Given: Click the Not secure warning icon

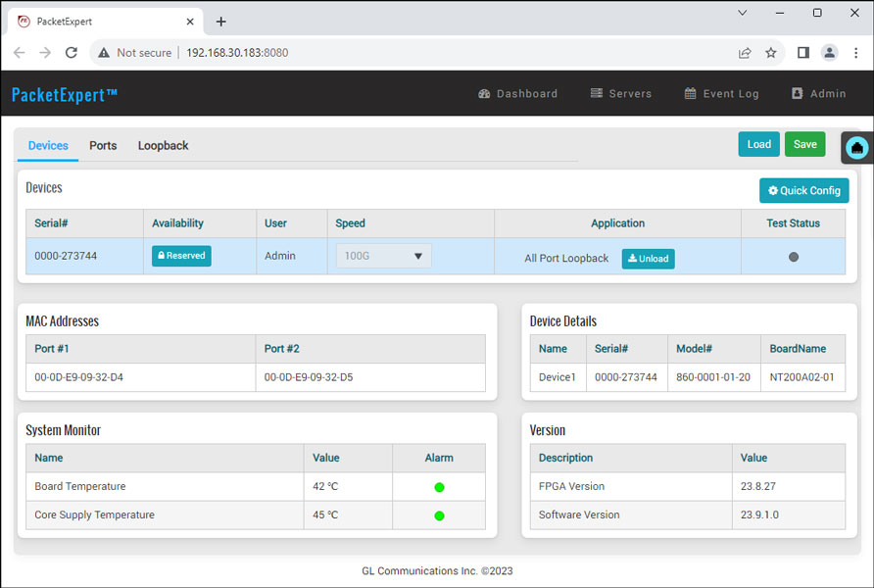Looking at the screenshot, I should tap(104, 53).
